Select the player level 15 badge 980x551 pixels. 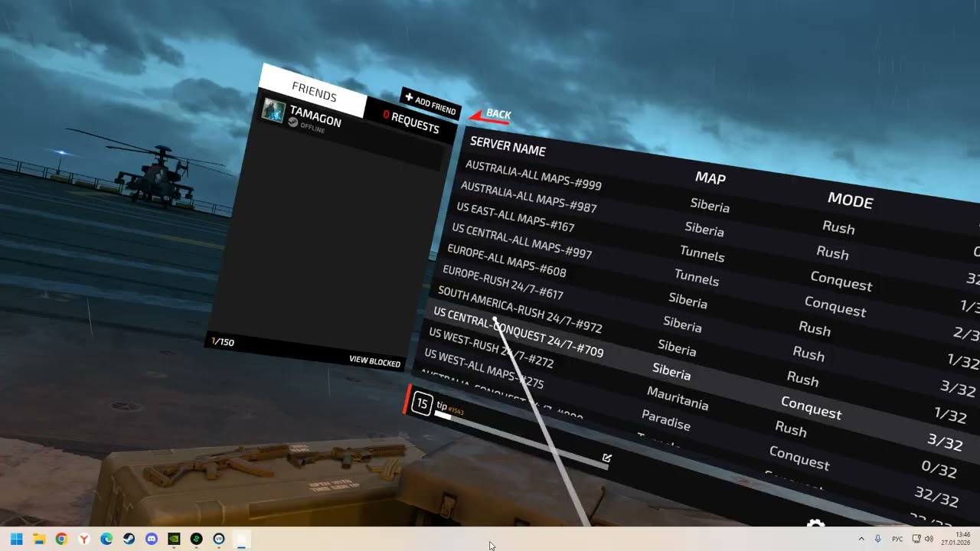tap(422, 403)
